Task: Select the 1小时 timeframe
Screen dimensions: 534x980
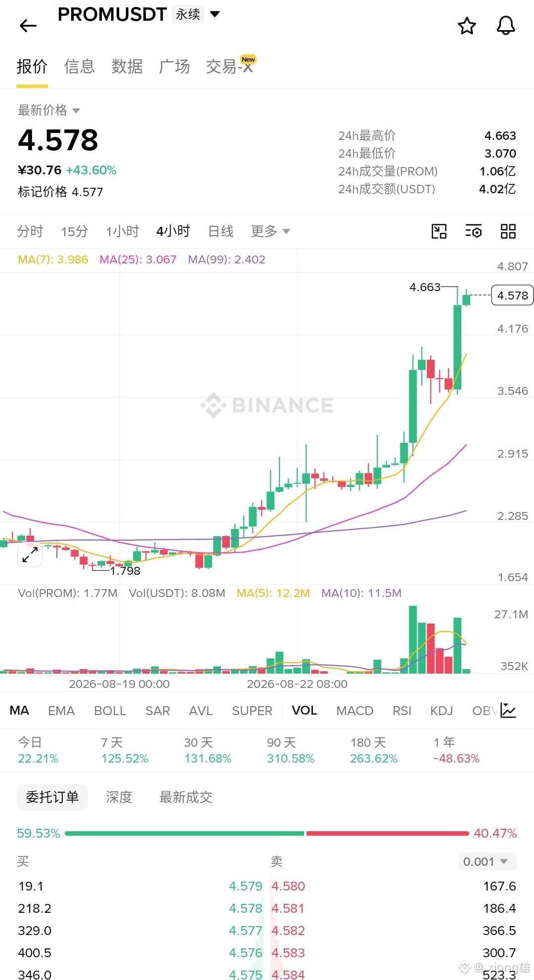Action: [123, 231]
